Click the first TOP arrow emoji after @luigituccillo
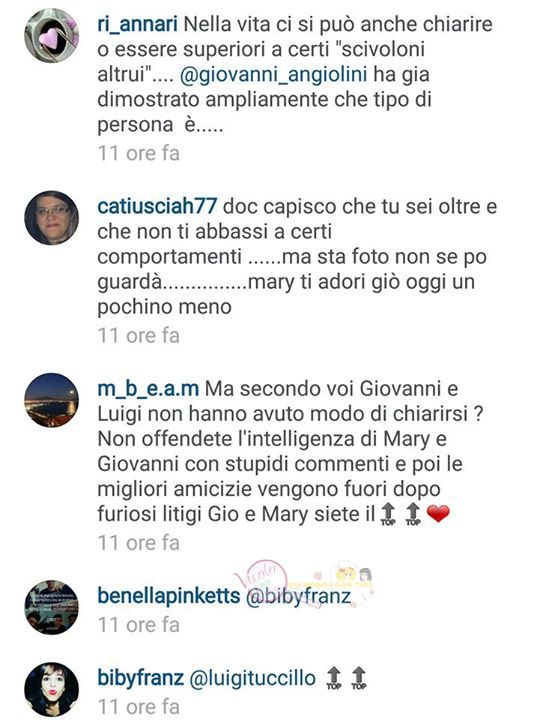This screenshot has width=546, height=720. pos(334,678)
